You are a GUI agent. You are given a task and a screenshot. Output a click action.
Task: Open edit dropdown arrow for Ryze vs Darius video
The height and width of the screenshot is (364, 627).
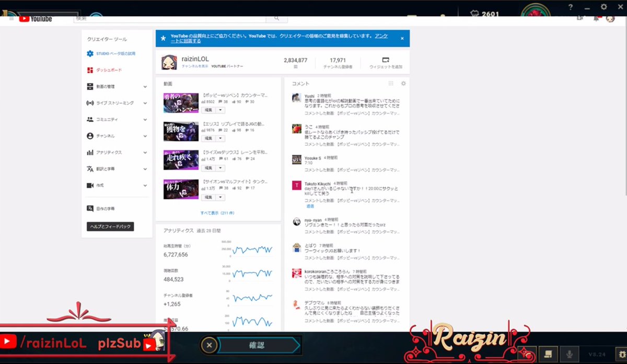click(220, 168)
